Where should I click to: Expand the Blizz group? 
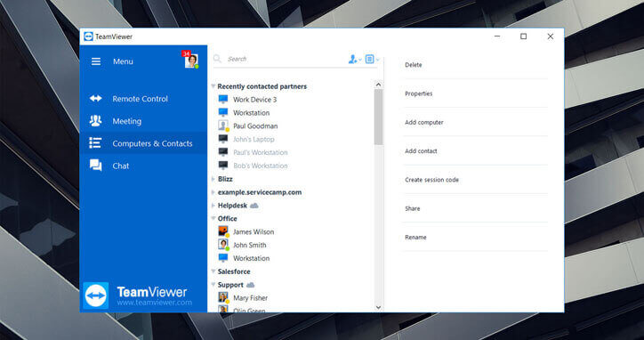tap(213, 179)
